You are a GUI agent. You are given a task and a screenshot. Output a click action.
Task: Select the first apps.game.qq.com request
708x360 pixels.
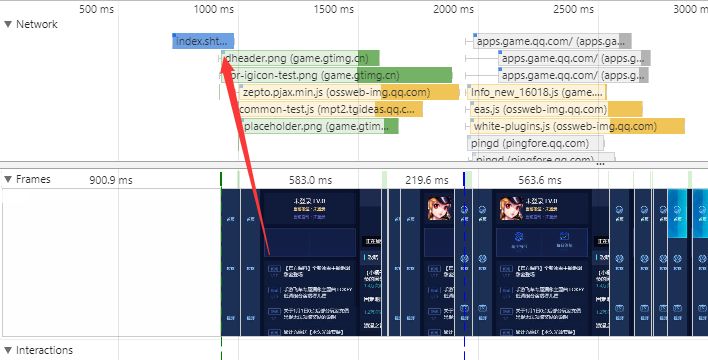tap(552, 41)
